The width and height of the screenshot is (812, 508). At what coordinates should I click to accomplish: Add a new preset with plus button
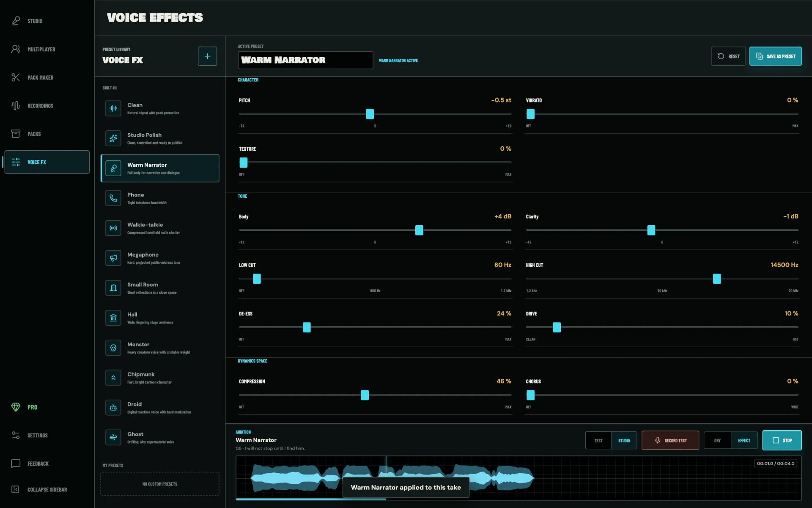click(207, 56)
